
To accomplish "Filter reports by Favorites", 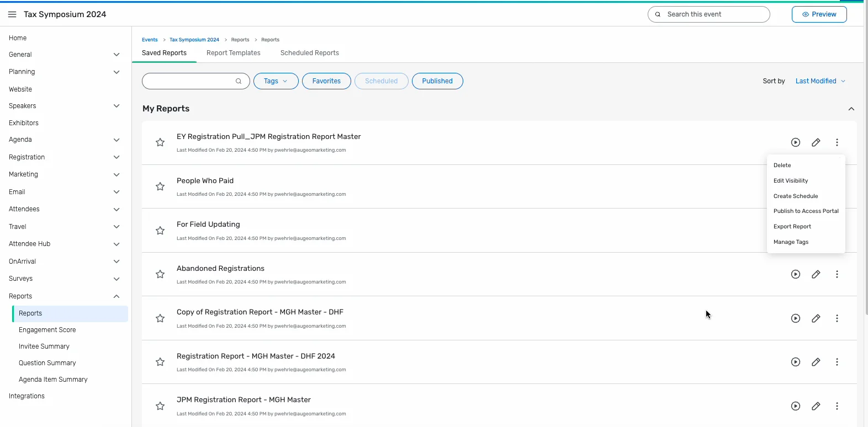I will click(327, 81).
